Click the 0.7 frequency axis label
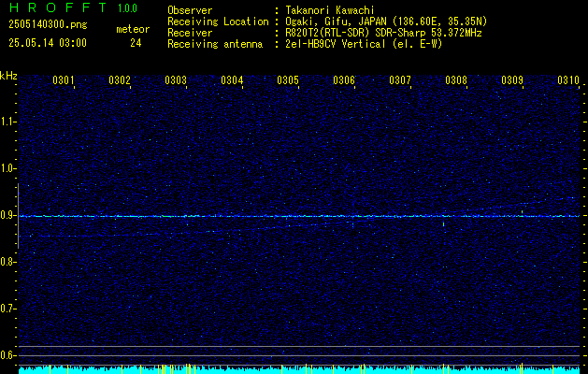 coord(7,309)
